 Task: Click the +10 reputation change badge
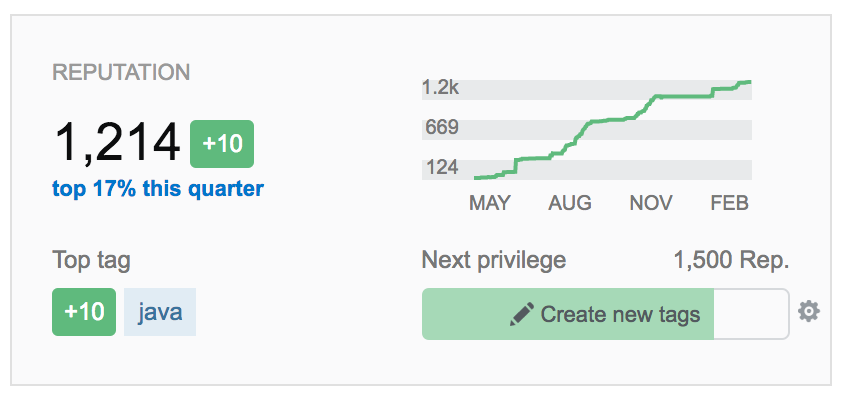pyautogui.click(x=222, y=144)
